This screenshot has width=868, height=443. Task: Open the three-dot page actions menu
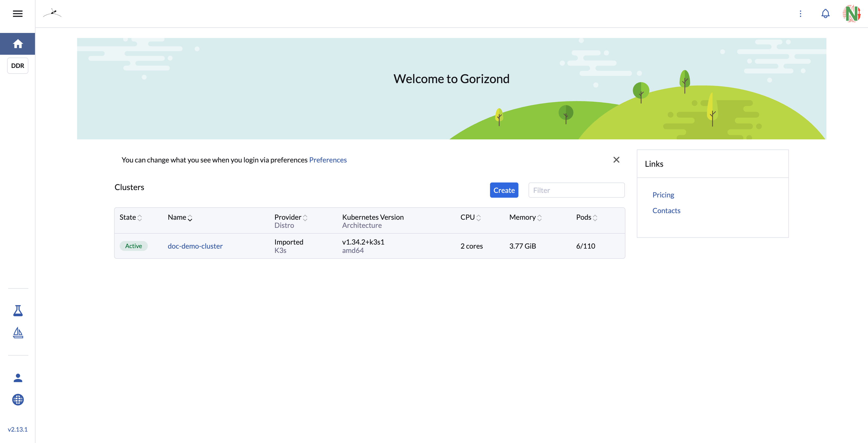coord(800,14)
